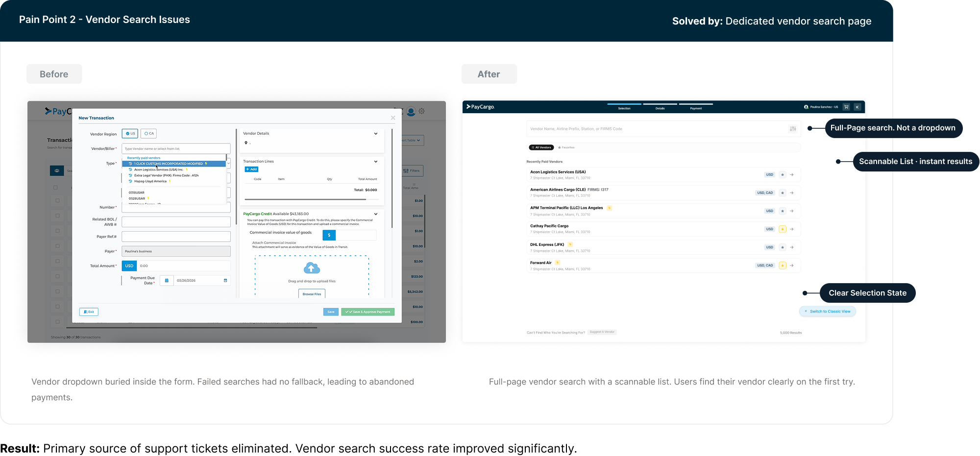Click the Transaction Lines horizontal scrollbar
The image size is (980, 456).
click(x=305, y=199)
